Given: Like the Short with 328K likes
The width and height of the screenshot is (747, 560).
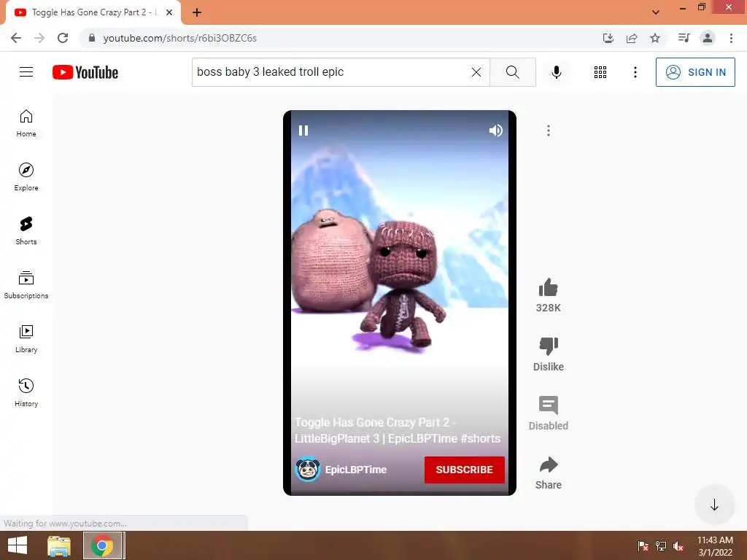Looking at the screenshot, I should [549, 287].
